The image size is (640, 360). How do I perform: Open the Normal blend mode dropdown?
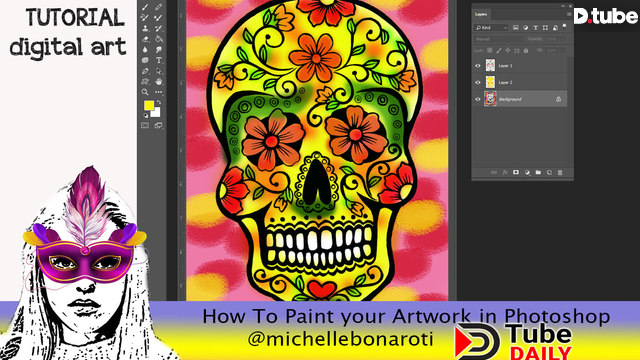499,39
